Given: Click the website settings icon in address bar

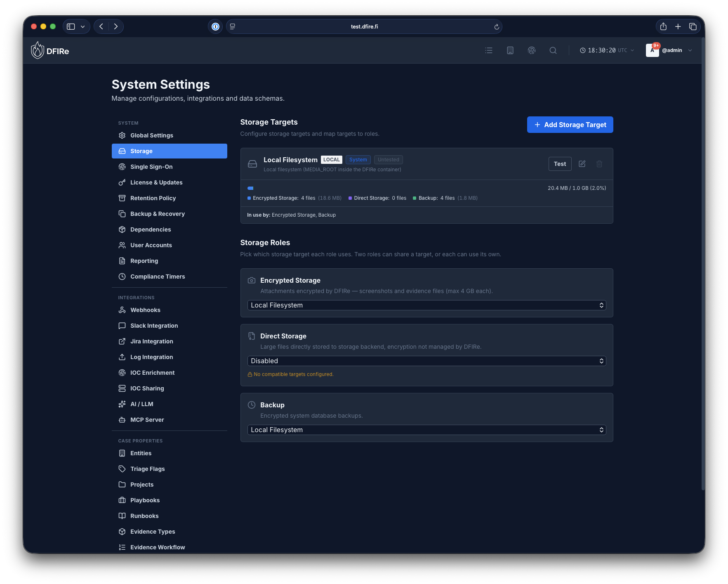Looking at the screenshot, I should coord(233,26).
